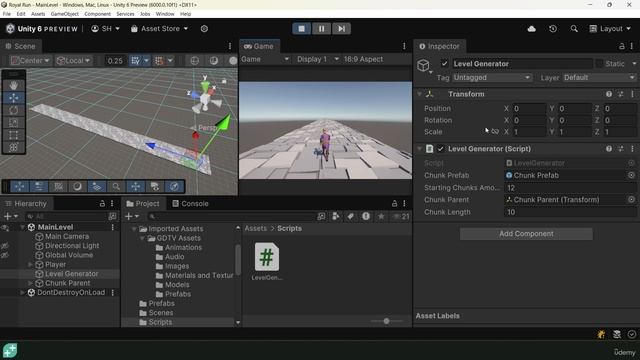Open Scene panel more options menu
Image resolution: width=640 pixels, height=360 pixels.
[229, 46]
